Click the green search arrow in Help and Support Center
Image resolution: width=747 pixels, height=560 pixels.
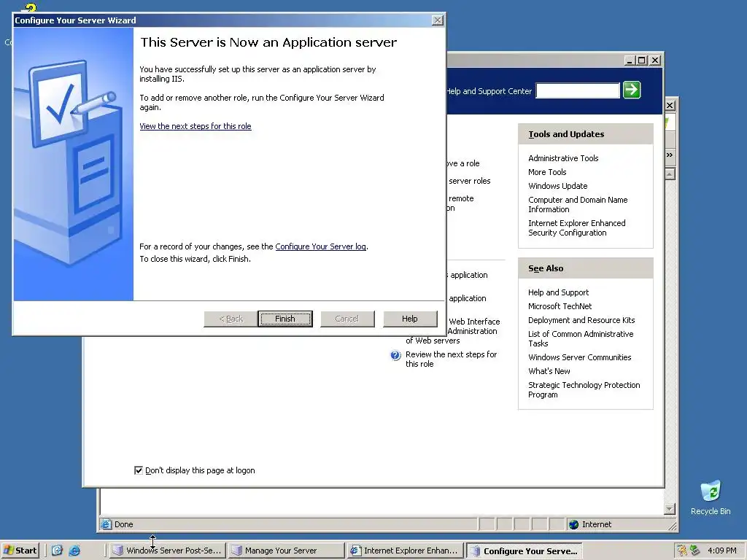pyautogui.click(x=632, y=90)
